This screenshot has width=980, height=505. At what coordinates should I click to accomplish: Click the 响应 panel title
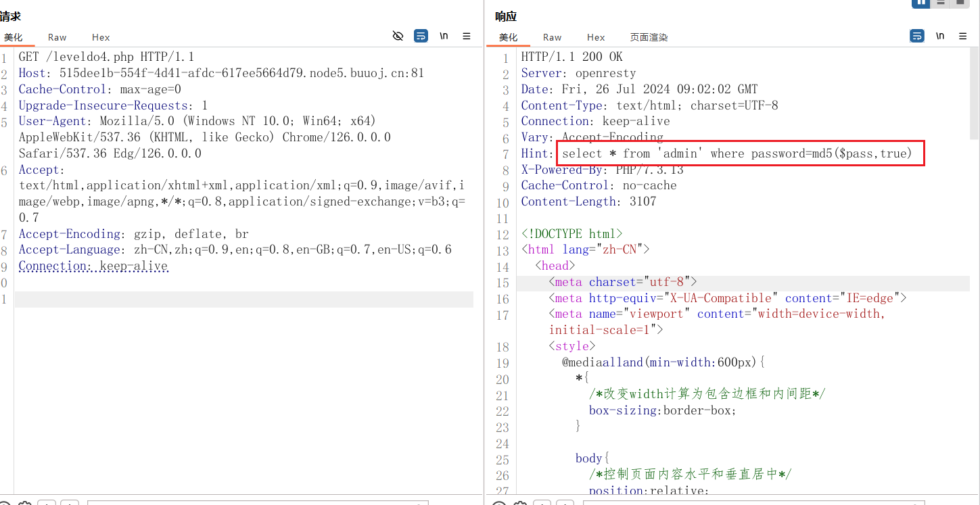coord(506,16)
